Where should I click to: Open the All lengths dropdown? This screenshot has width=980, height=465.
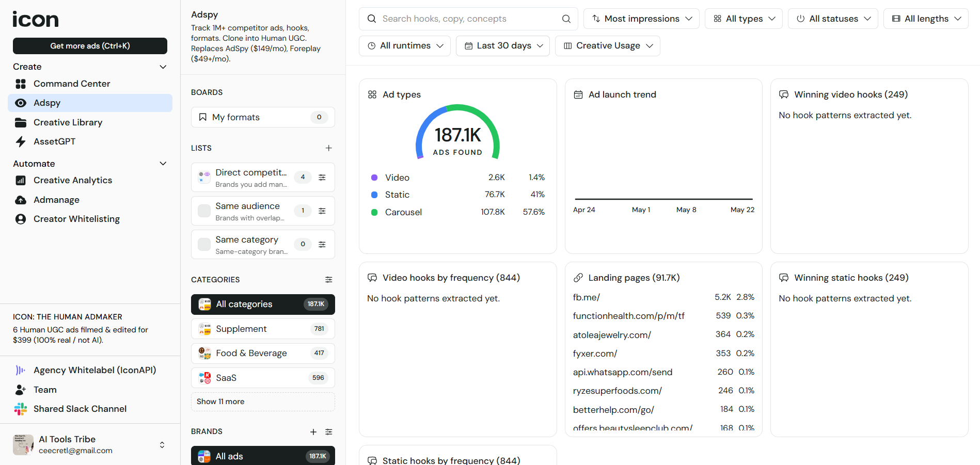point(926,19)
